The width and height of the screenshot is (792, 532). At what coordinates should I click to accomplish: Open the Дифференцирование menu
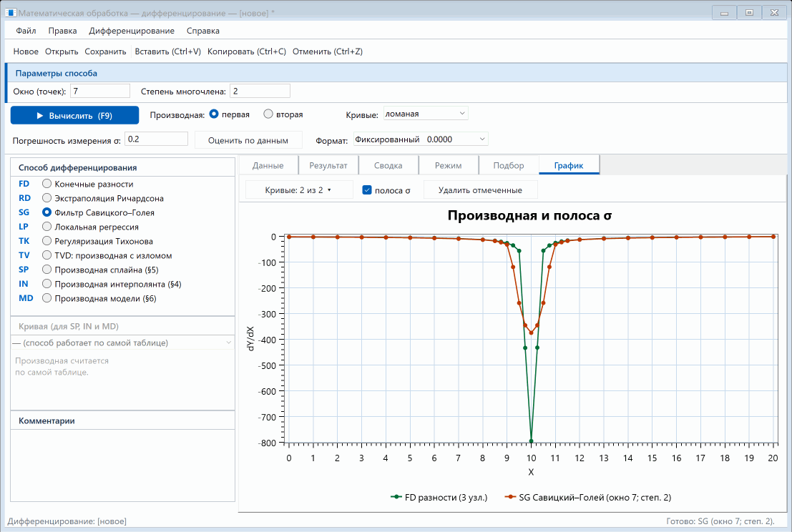pos(132,31)
